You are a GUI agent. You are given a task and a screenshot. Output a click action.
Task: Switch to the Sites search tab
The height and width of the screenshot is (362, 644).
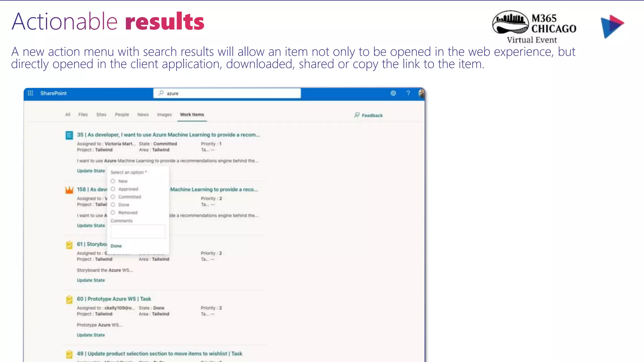(x=101, y=114)
